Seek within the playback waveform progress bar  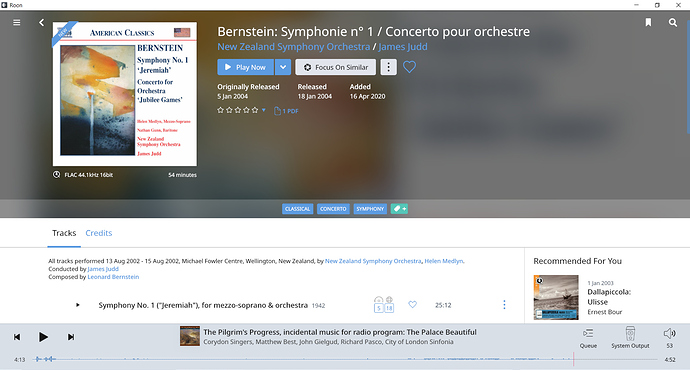[347, 359]
